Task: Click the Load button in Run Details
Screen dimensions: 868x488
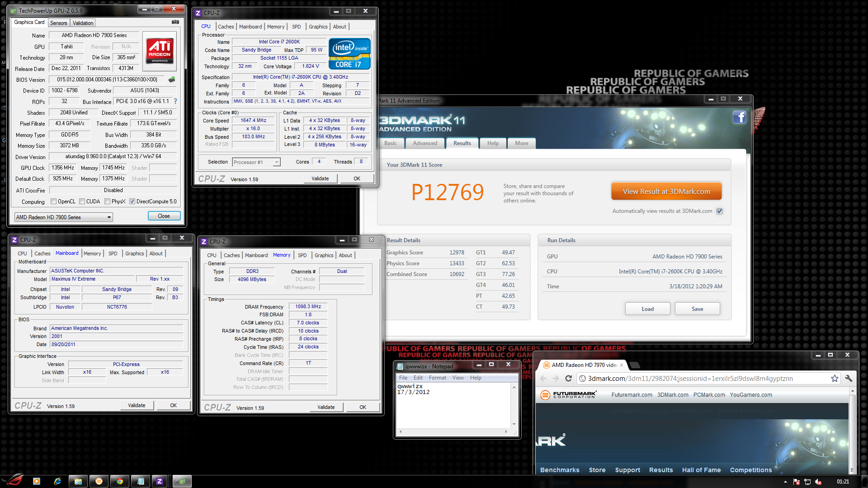Action: click(647, 309)
